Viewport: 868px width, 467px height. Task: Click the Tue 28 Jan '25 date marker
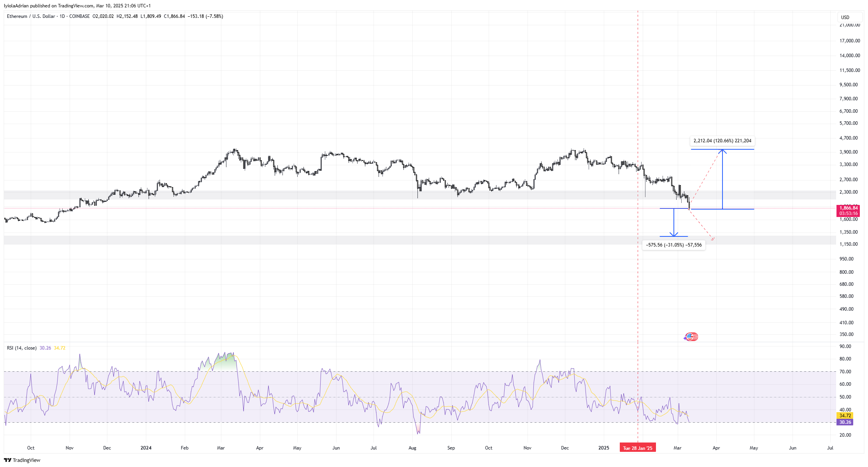(638, 448)
